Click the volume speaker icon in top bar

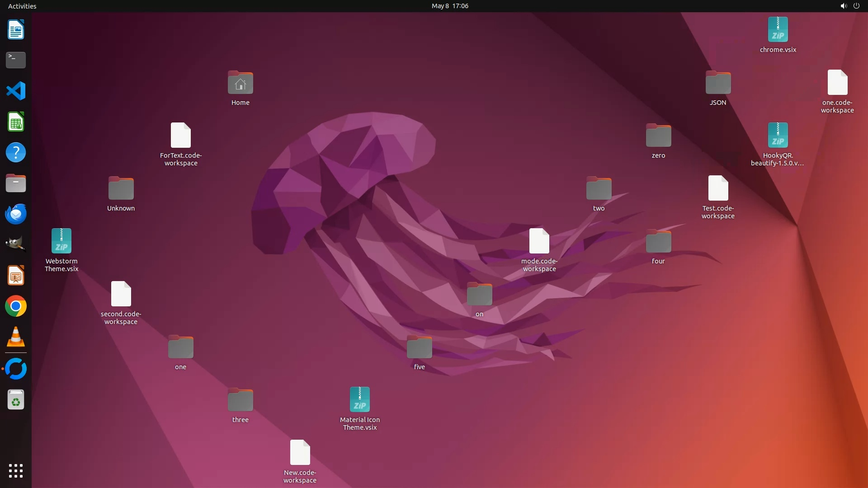[843, 6]
